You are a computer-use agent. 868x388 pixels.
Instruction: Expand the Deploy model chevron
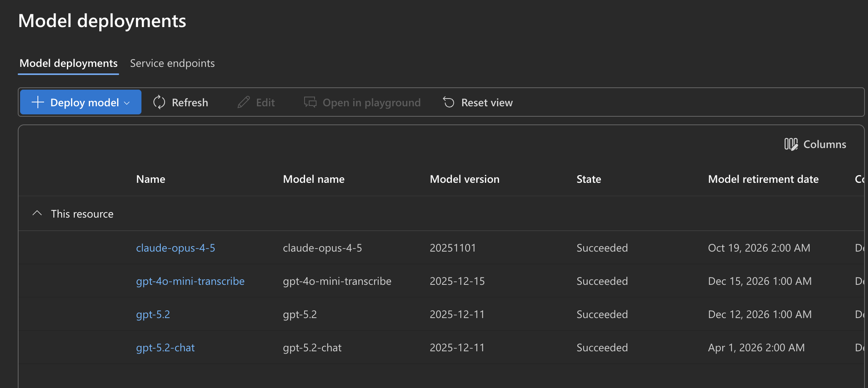[127, 102]
